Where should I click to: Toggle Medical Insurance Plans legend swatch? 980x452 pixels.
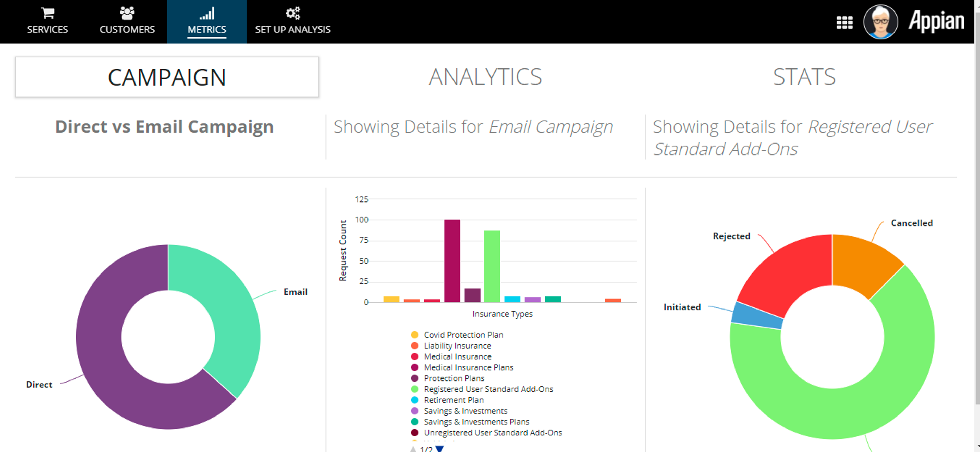pos(415,367)
